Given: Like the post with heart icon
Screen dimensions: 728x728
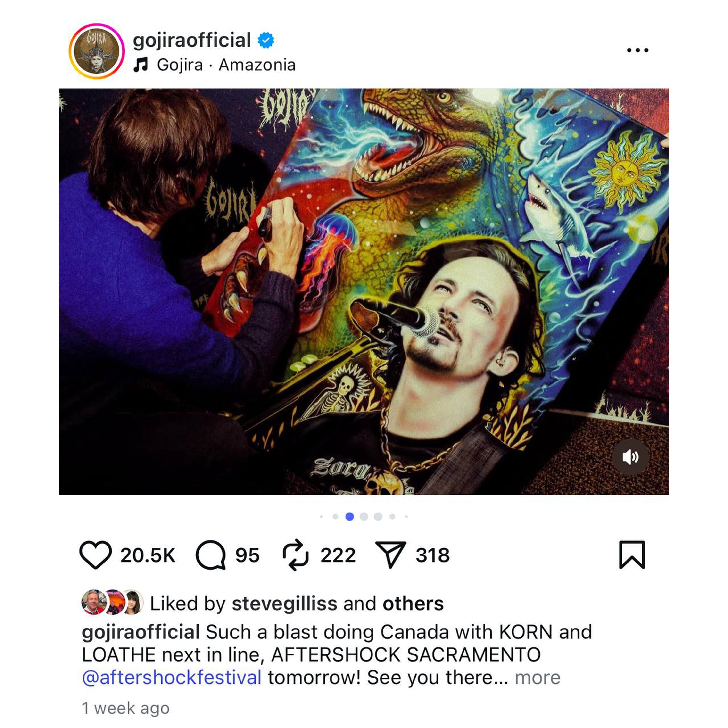Looking at the screenshot, I should pyautogui.click(x=95, y=555).
